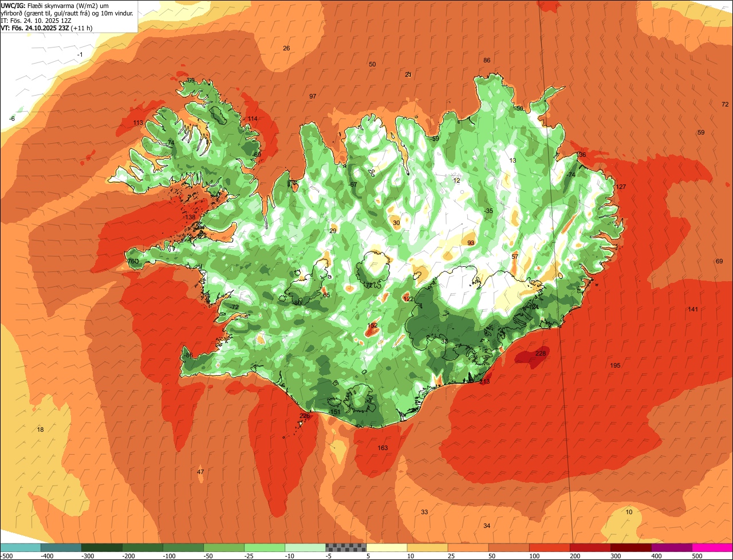Click the darkest green legend swatch between -300 and -200

tap(101, 547)
